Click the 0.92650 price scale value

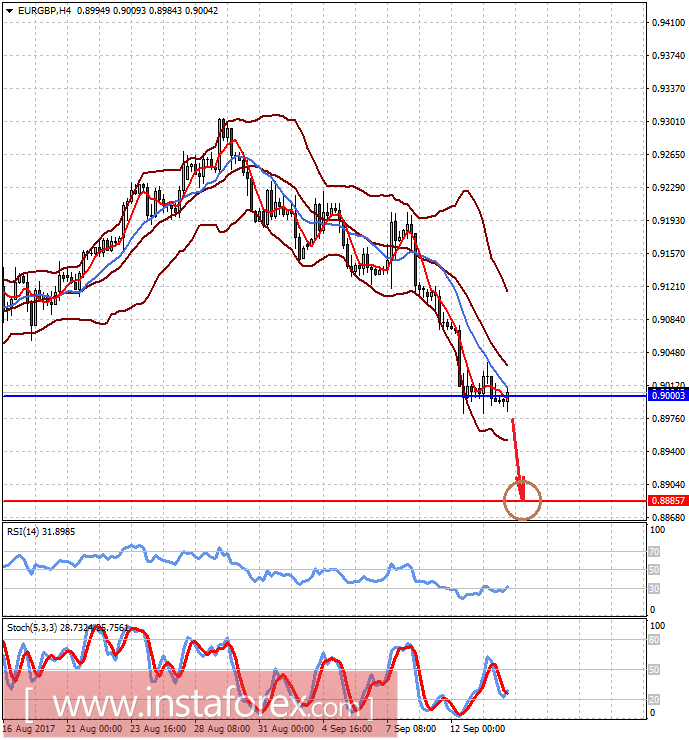tap(668, 155)
